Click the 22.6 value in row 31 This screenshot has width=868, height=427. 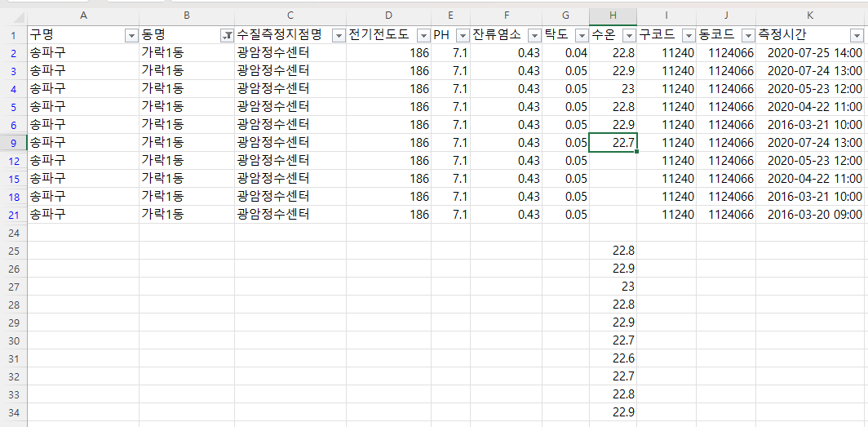(613, 358)
